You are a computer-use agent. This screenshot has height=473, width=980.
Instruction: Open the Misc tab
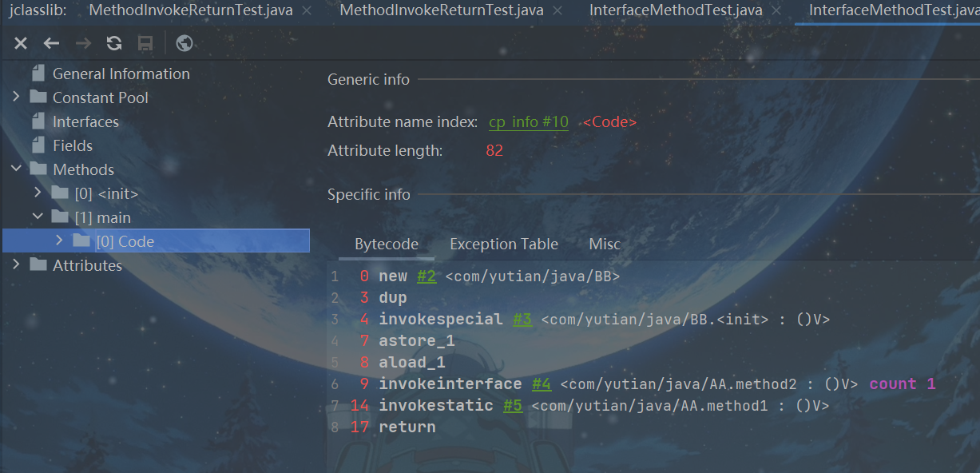pos(604,244)
